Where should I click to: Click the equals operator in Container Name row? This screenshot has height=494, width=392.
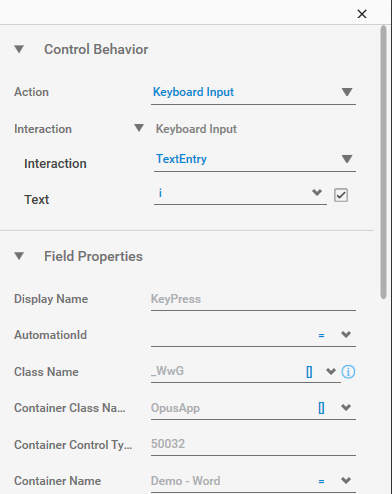click(x=321, y=481)
